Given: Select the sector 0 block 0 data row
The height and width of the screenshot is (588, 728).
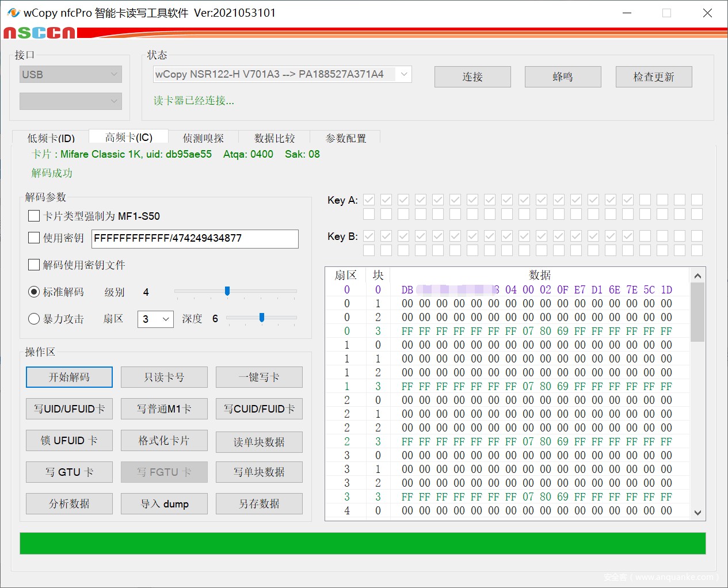Looking at the screenshot, I should point(508,290).
